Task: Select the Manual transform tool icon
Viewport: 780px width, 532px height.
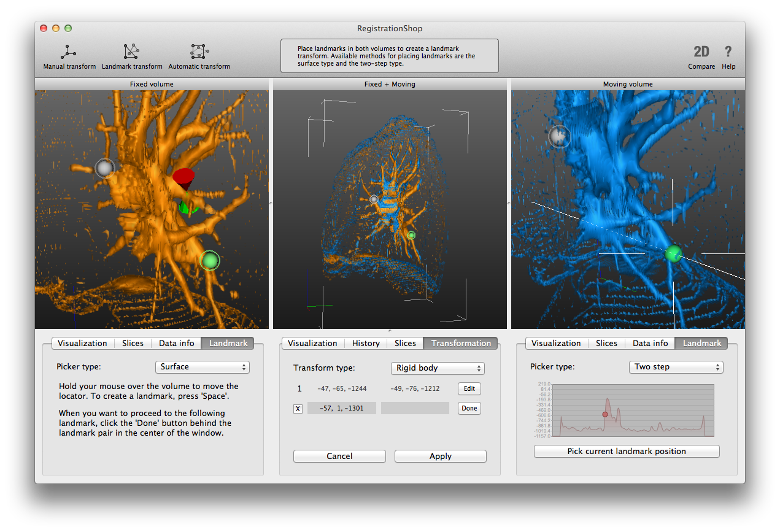Action: pyautogui.click(x=69, y=52)
